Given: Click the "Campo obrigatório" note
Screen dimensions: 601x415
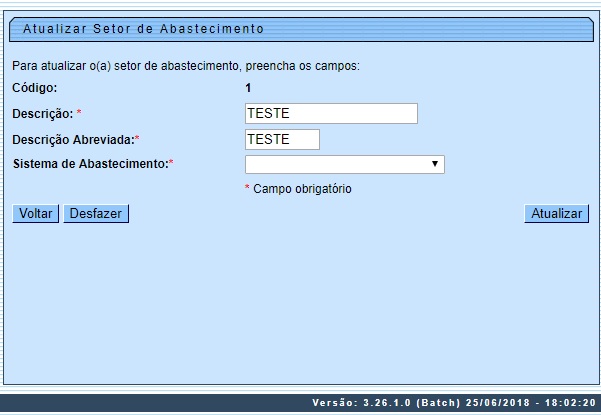Looking at the screenshot, I should pyautogui.click(x=302, y=189).
